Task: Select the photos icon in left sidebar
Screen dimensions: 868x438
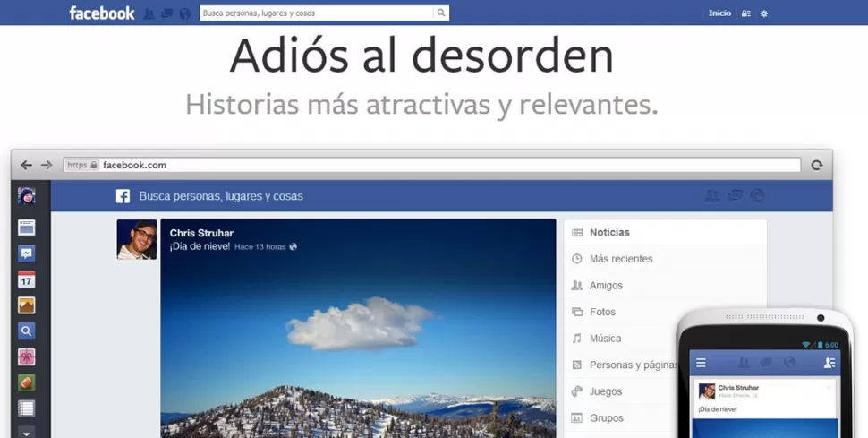Action: [27, 305]
